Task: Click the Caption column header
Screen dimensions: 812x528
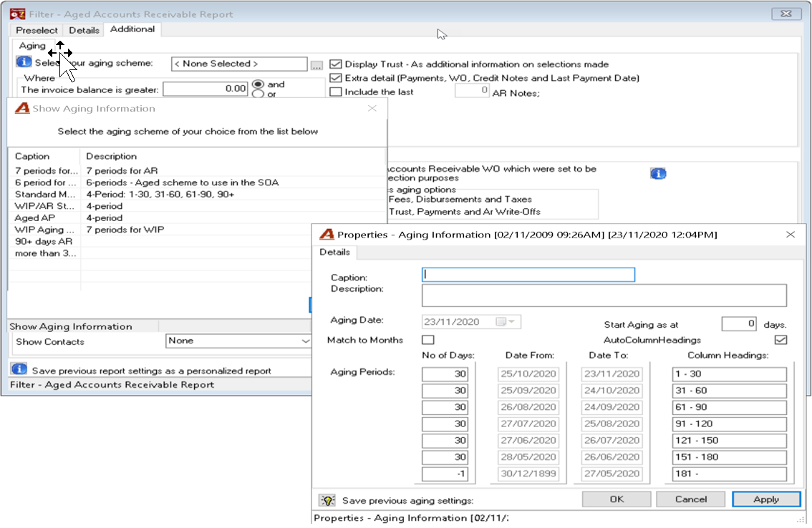Action: click(44, 156)
